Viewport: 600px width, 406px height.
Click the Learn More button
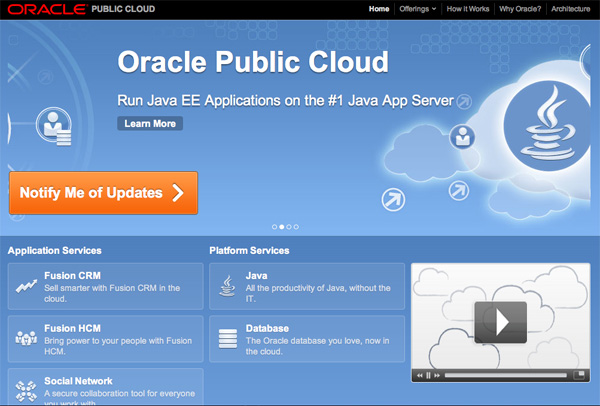pos(150,123)
